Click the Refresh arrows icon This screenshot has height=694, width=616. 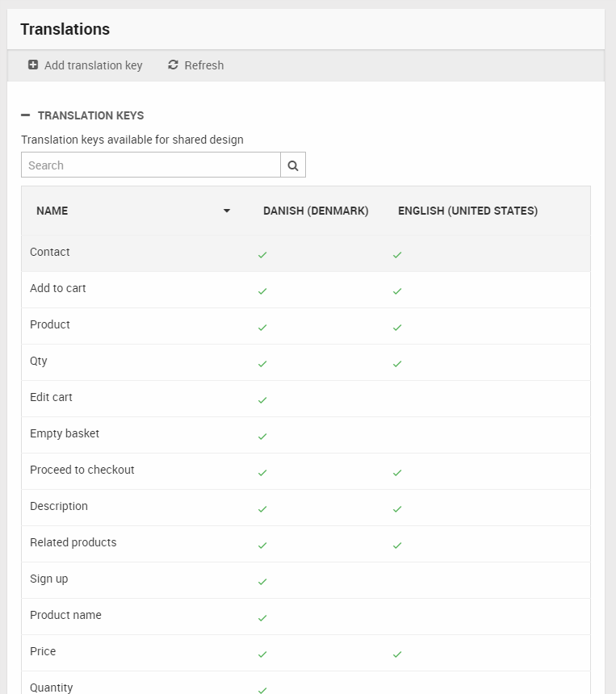point(173,65)
